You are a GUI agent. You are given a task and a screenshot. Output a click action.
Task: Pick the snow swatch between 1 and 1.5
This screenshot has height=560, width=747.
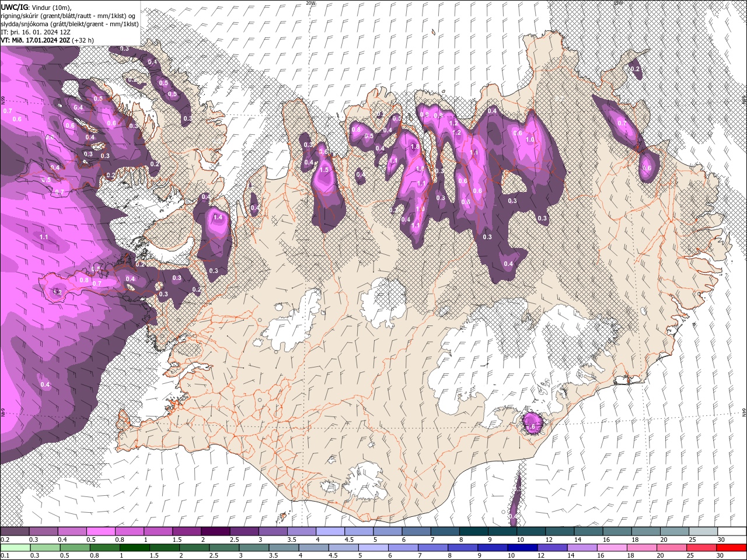[x=158, y=531]
